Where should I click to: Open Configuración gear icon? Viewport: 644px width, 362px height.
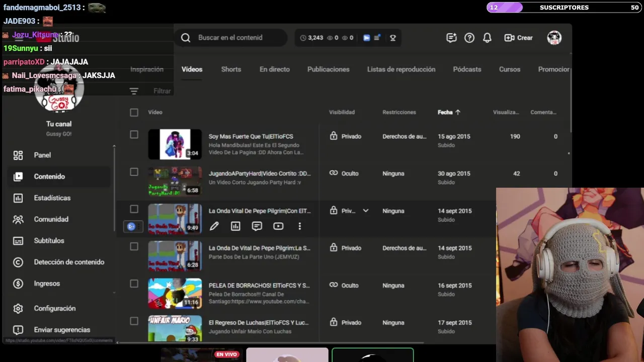18,308
